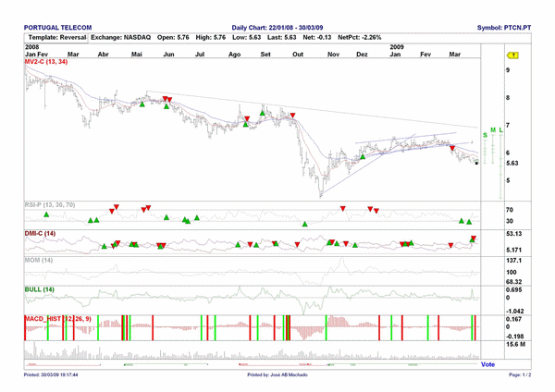Open the Vote link
The width and height of the screenshot is (555, 392).
pyautogui.click(x=487, y=364)
